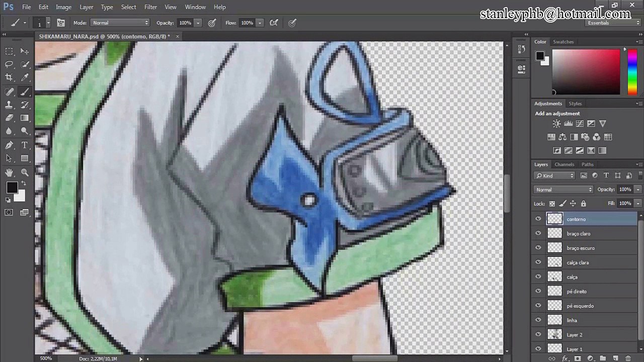Select the Hand tool
This screenshot has width=644, height=362.
[x=9, y=172]
